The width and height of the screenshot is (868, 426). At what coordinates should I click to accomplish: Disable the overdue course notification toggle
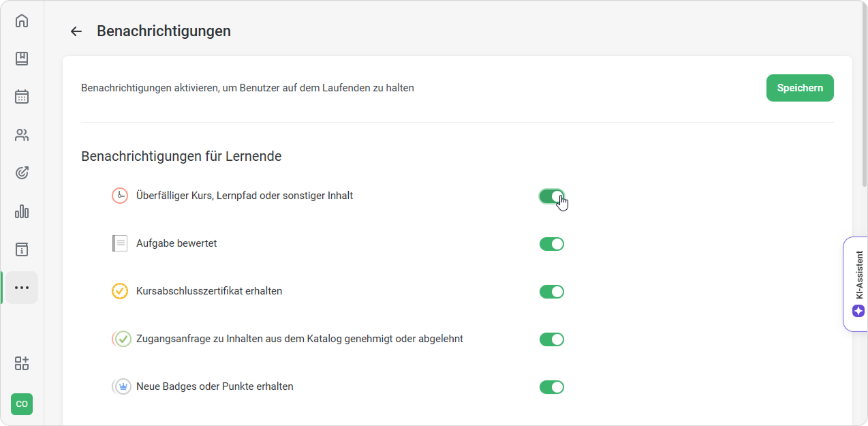[x=552, y=196]
